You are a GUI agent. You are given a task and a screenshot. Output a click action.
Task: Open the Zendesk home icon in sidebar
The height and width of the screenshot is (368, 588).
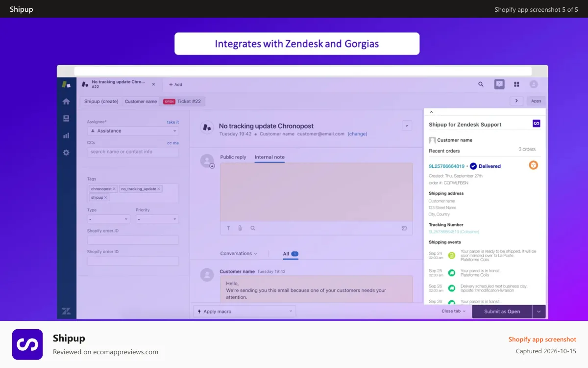tap(66, 102)
